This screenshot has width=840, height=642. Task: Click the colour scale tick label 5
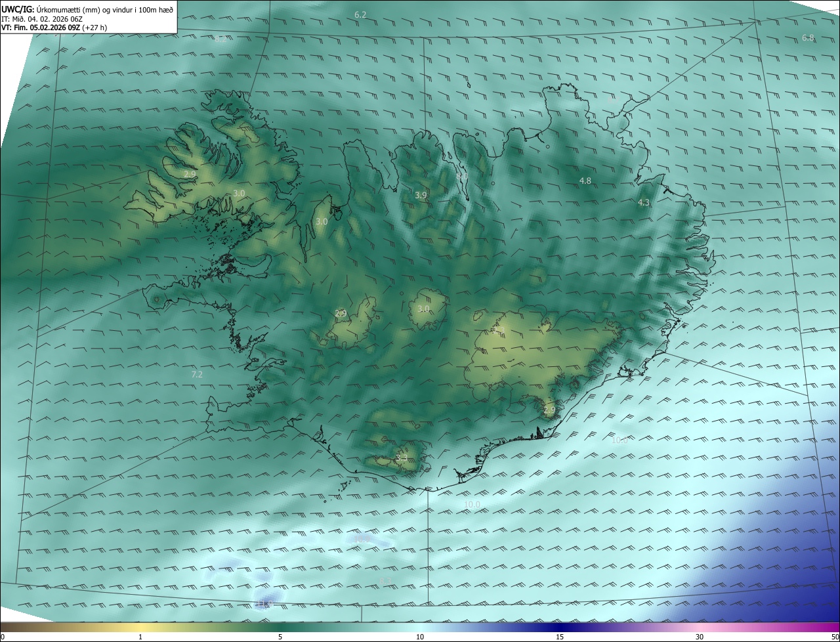(x=280, y=637)
